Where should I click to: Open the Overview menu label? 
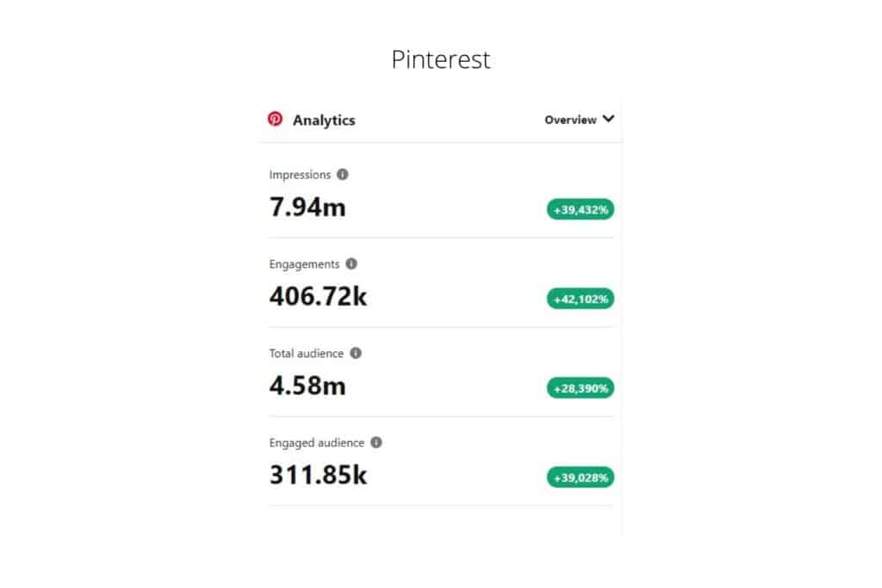570,120
